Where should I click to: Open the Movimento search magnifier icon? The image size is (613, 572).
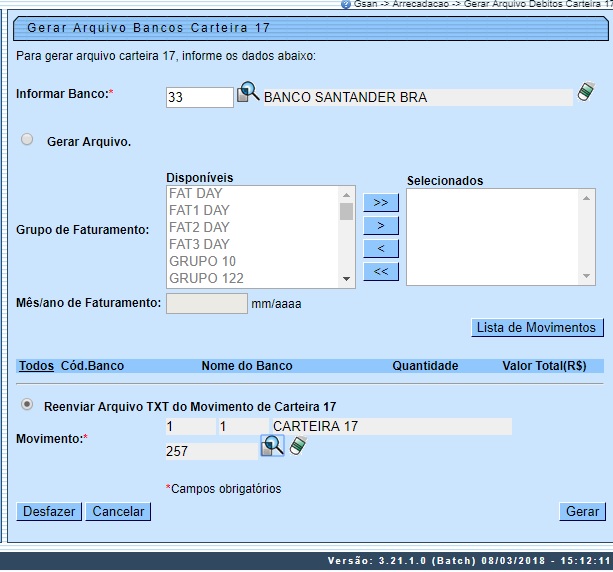pyautogui.click(x=272, y=446)
